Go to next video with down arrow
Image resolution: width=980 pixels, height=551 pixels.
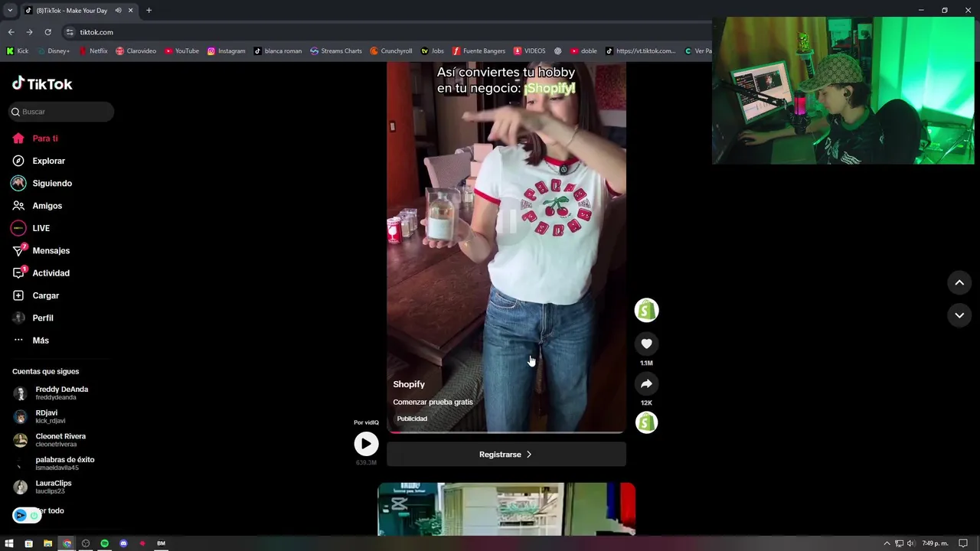point(959,315)
